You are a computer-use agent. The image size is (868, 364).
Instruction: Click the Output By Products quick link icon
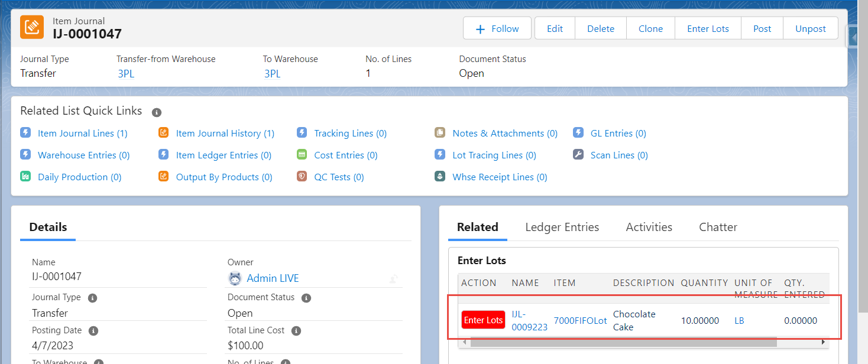(164, 177)
